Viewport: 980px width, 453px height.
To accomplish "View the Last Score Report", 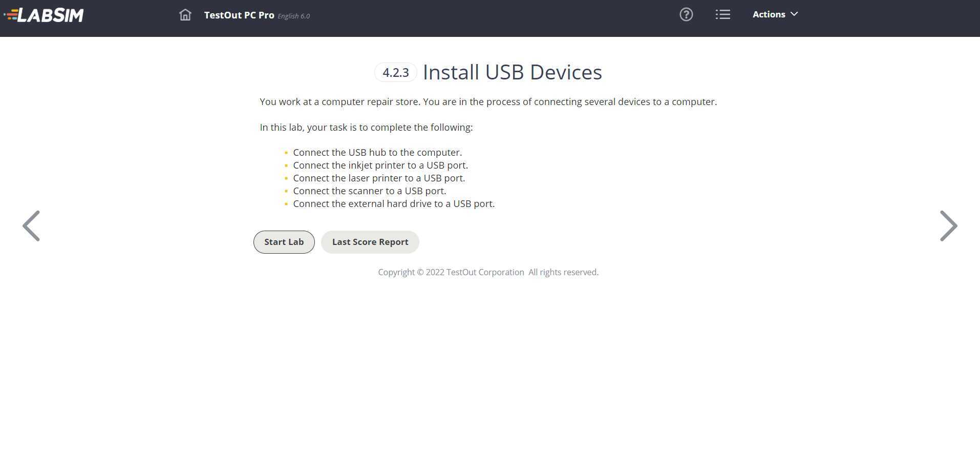I will point(370,241).
